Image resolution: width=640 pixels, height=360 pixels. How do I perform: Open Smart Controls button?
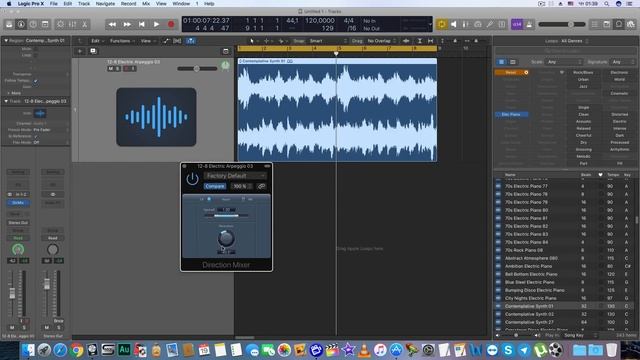[x=60, y=24]
